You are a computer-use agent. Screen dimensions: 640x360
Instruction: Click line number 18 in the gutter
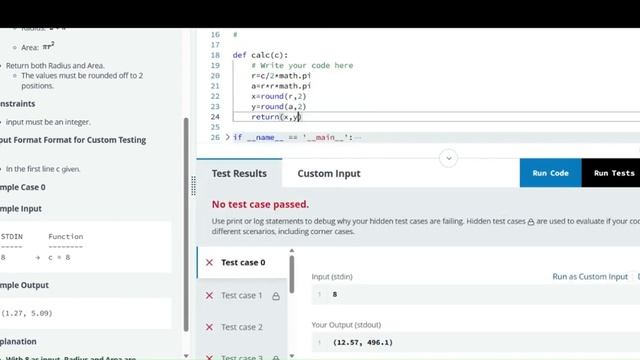point(215,55)
